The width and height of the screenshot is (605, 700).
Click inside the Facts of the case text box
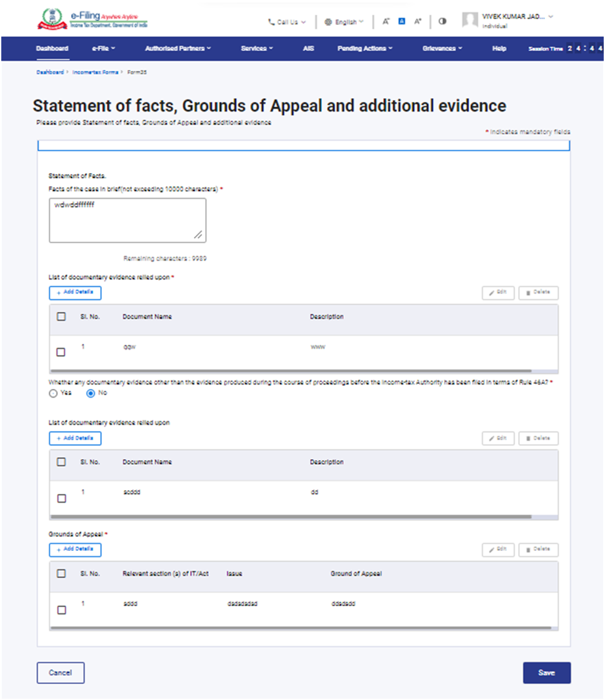[127, 219]
